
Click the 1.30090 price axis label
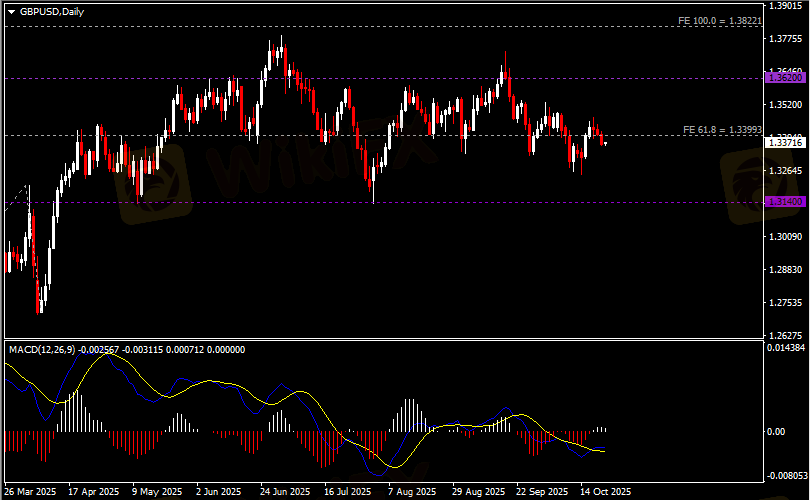point(784,237)
